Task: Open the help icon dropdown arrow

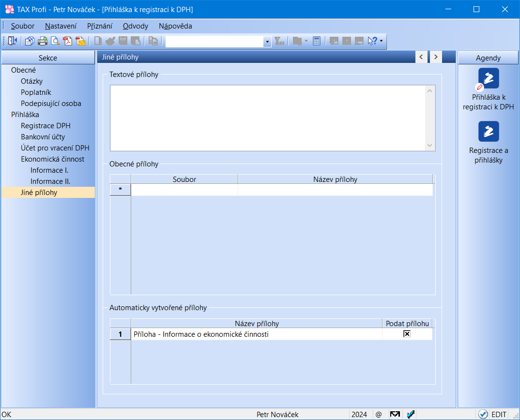Action: coord(382,41)
